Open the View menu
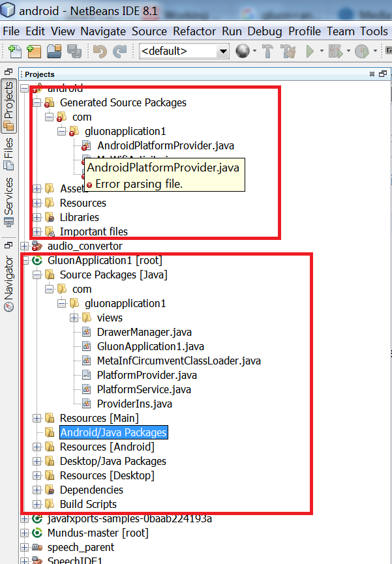This screenshot has width=392, height=564. click(x=63, y=31)
